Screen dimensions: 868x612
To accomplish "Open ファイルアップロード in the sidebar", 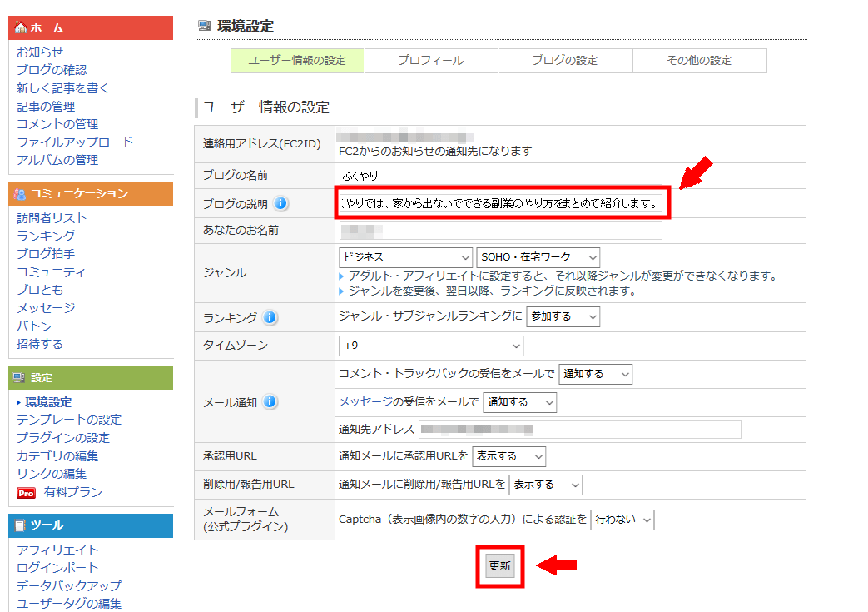I will pyautogui.click(x=75, y=142).
